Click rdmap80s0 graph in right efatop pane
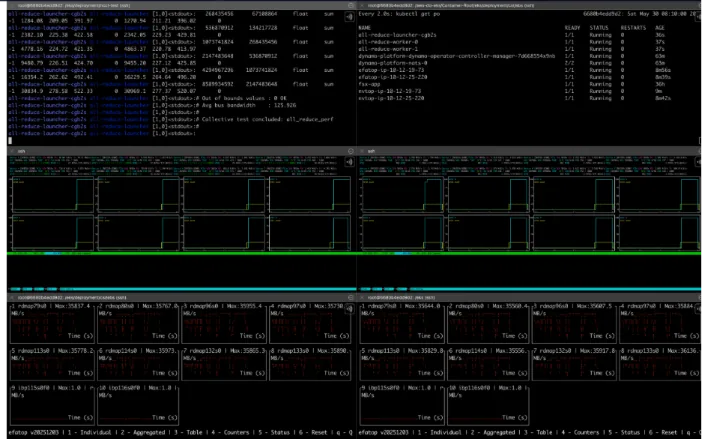Viewport: 702px width, 439px height. [488, 324]
